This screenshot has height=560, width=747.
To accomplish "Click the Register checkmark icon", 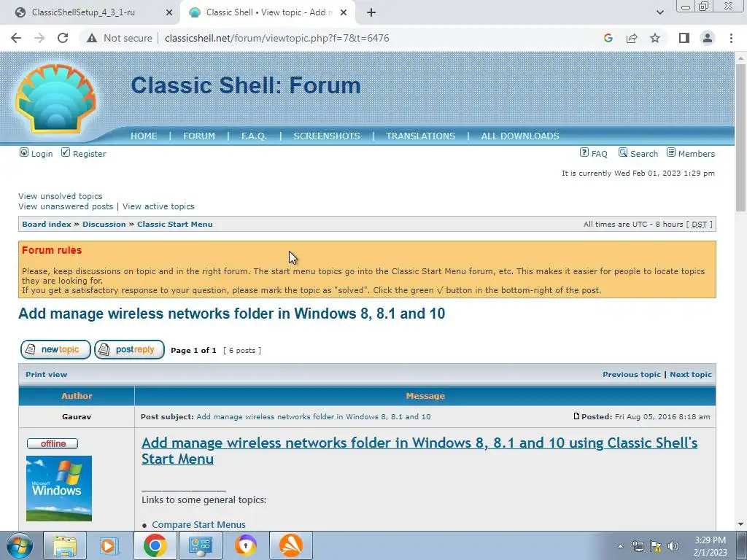I will point(66,152).
